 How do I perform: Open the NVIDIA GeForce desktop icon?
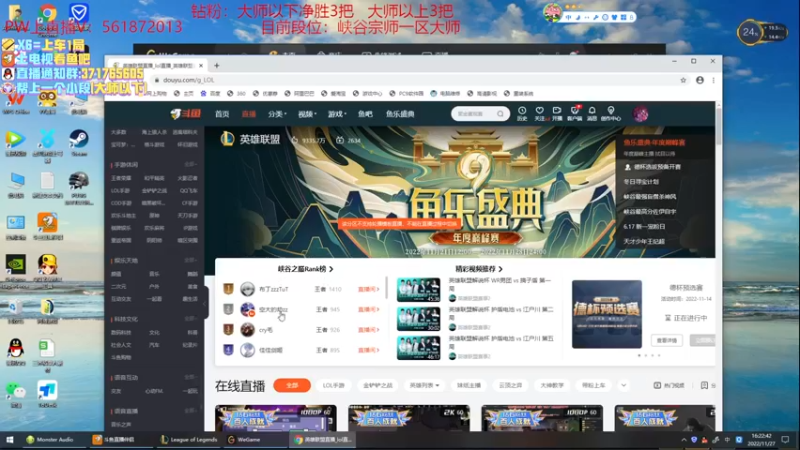[15, 268]
